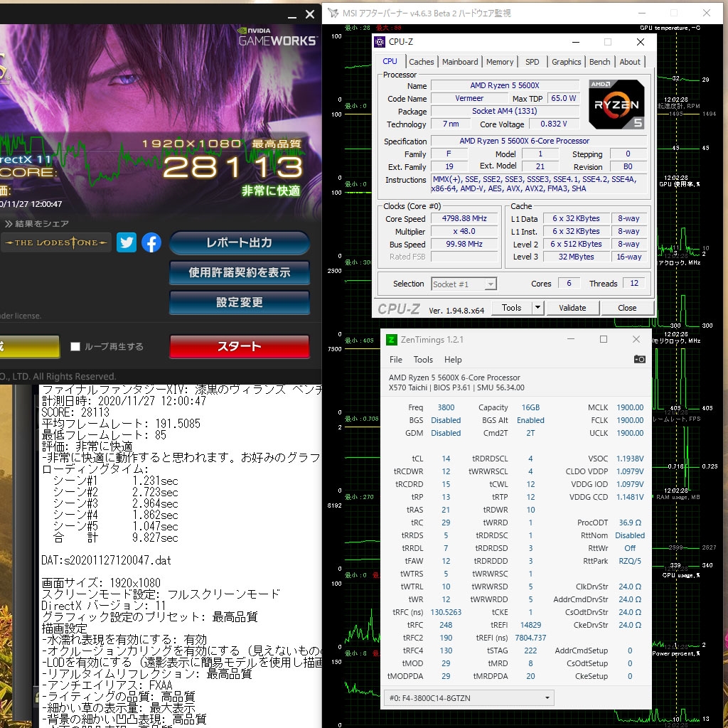The image size is (728, 728).
Task: Click the Level 3 cache 32 MBytes value
Action: tap(576, 257)
